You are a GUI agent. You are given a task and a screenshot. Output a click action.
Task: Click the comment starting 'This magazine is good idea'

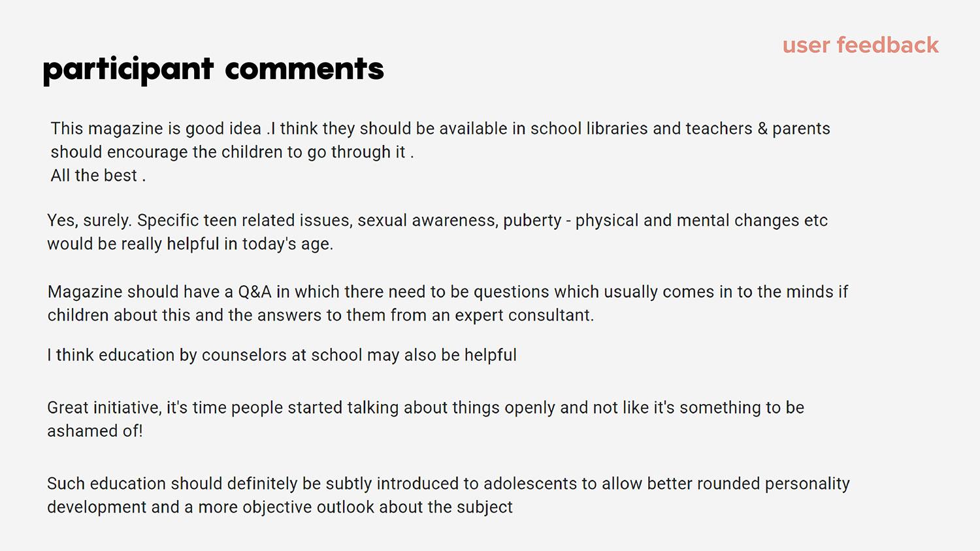440,151
